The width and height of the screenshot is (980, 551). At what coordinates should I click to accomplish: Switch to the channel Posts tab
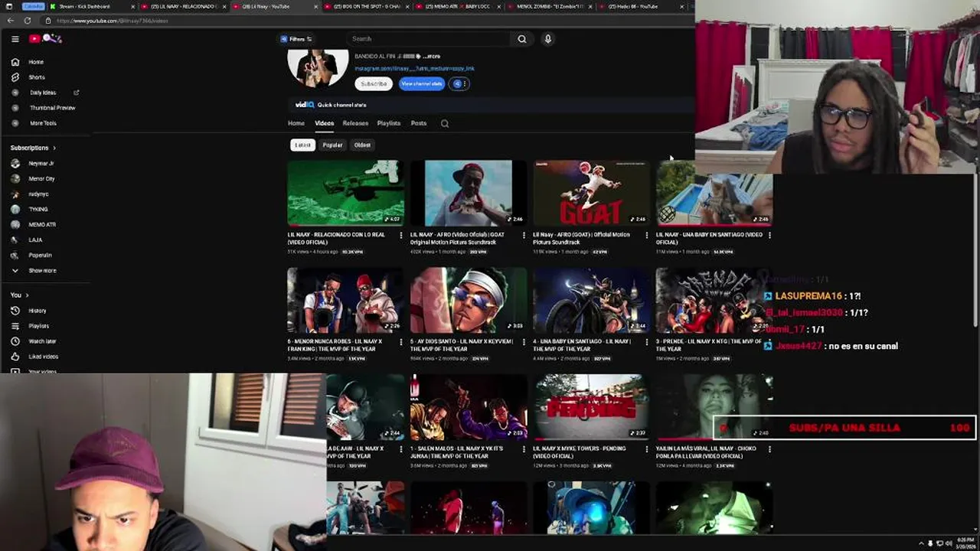(x=418, y=123)
